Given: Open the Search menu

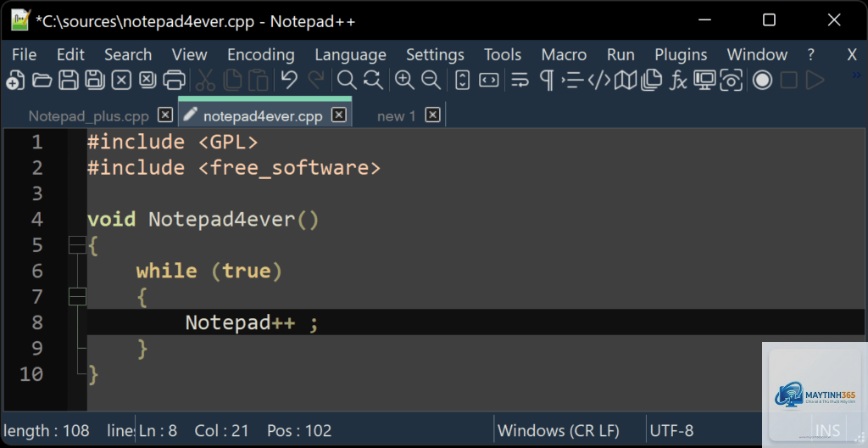Looking at the screenshot, I should (128, 54).
